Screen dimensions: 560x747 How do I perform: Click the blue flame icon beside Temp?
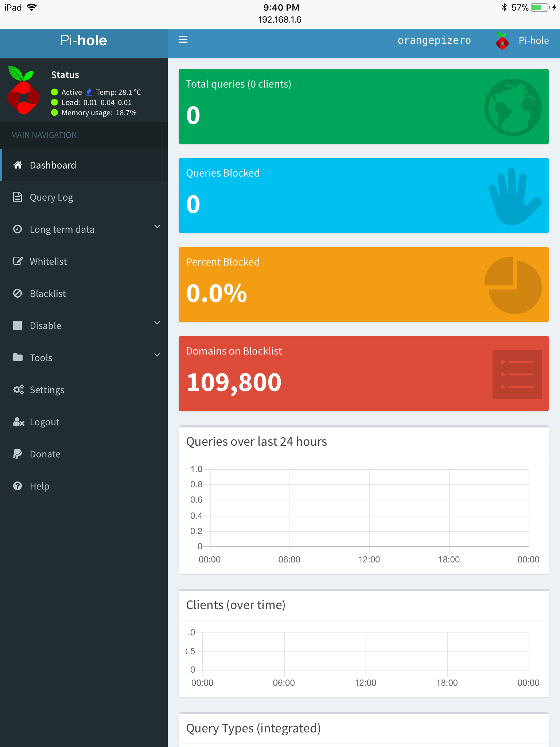(x=89, y=92)
